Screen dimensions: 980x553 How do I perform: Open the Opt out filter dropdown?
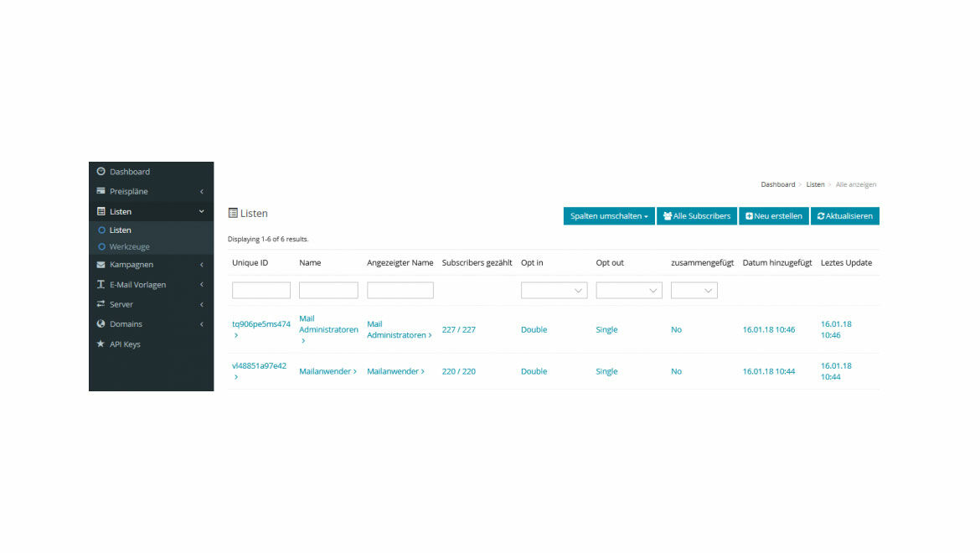click(629, 290)
